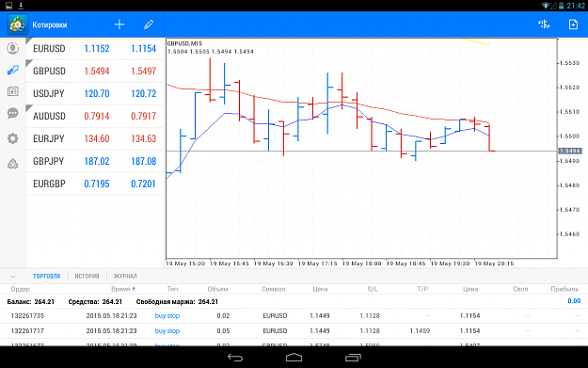Tap the AUDUSD bid price 0.7914
Viewport: 588px width, 368px height.
coord(97,116)
